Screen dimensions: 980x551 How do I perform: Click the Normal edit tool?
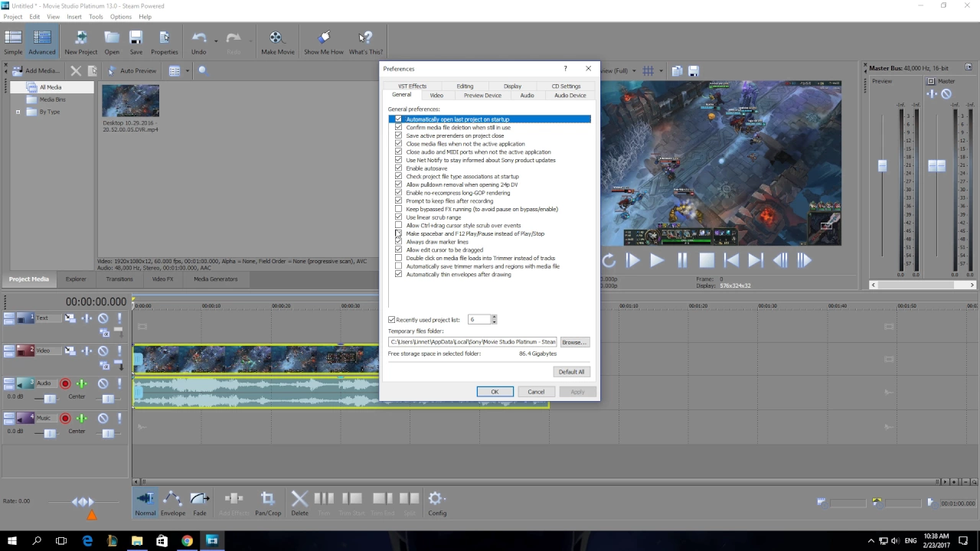(x=145, y=504)
